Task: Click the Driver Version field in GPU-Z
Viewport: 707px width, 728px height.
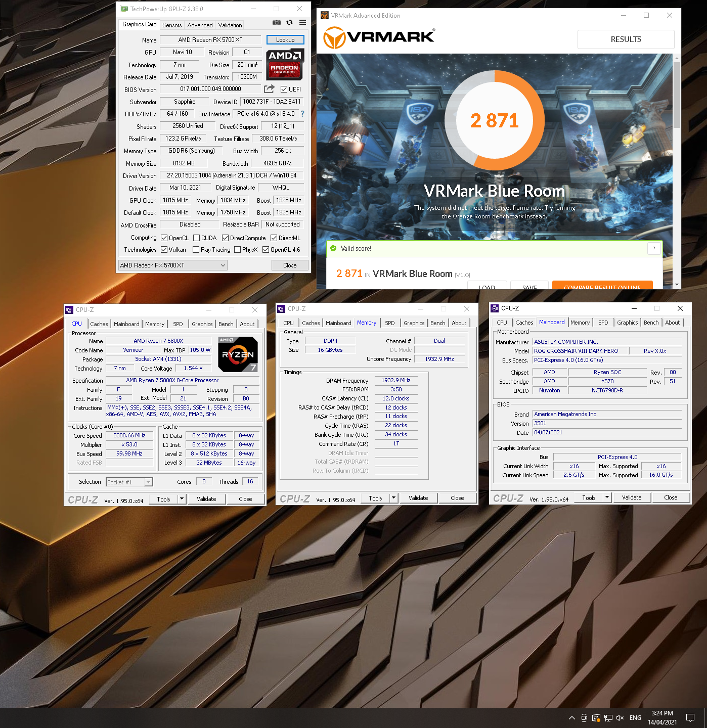Action: coord(232,175)
